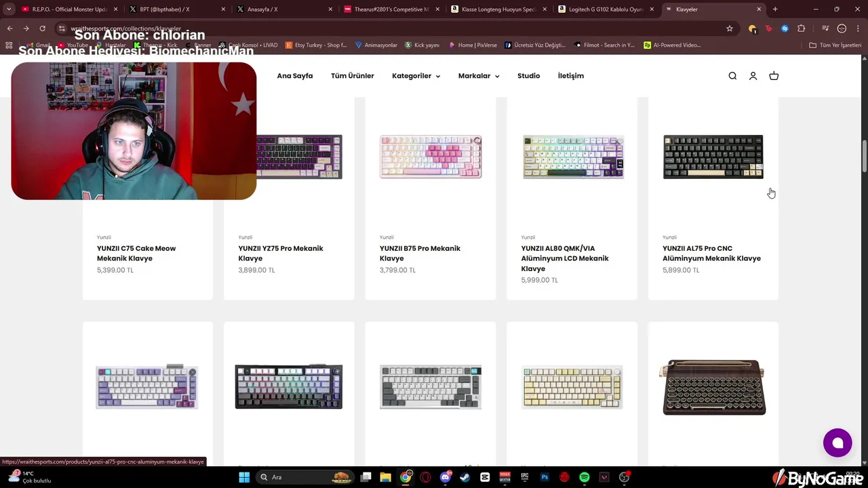
Task: Open the Etsy Turkey bookmark
Action: point(316,45)
